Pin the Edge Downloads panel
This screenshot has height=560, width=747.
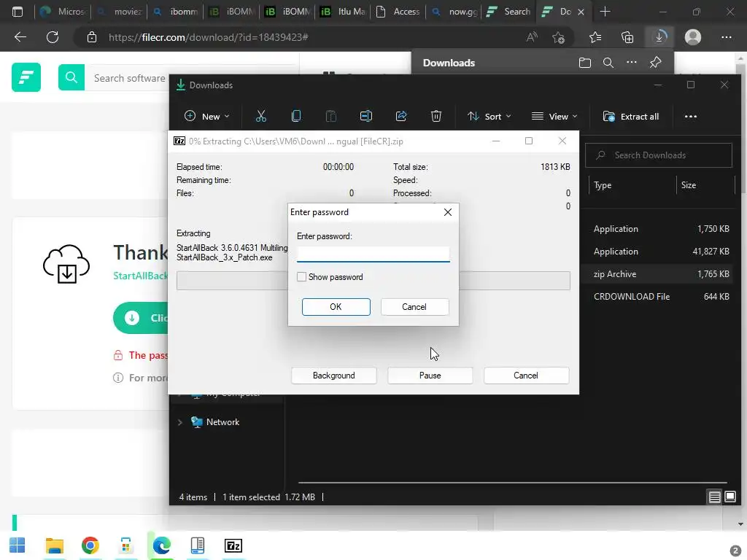pos(656,63)
